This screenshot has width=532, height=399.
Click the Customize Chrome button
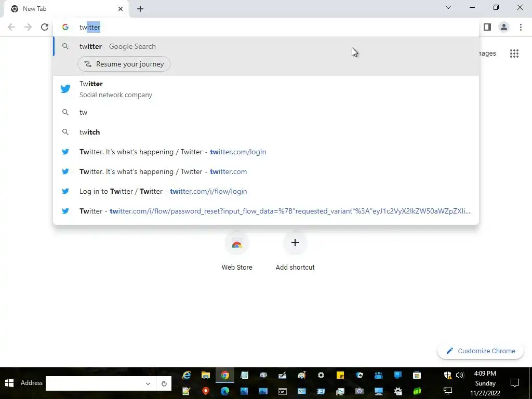coord(481,351)
